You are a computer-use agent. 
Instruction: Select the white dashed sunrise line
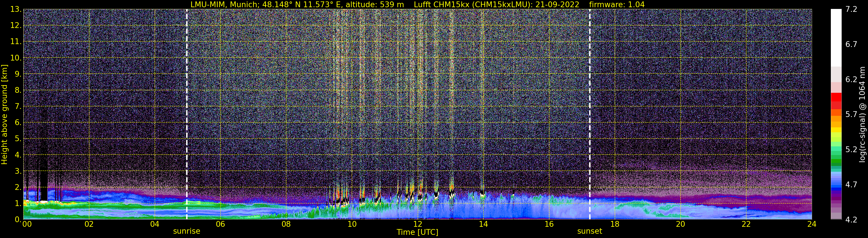click(x=187, y=114)
